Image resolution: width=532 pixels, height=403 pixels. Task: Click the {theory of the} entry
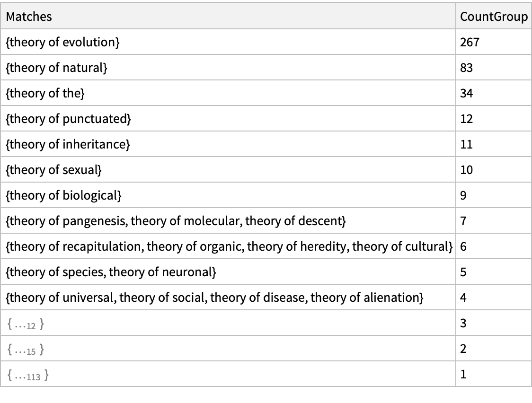(x=45, y=94)
